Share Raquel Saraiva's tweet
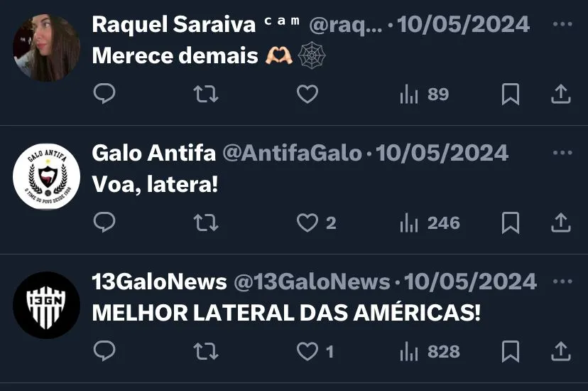The width and height of the screenshot is (588, 391). (560, 94)
